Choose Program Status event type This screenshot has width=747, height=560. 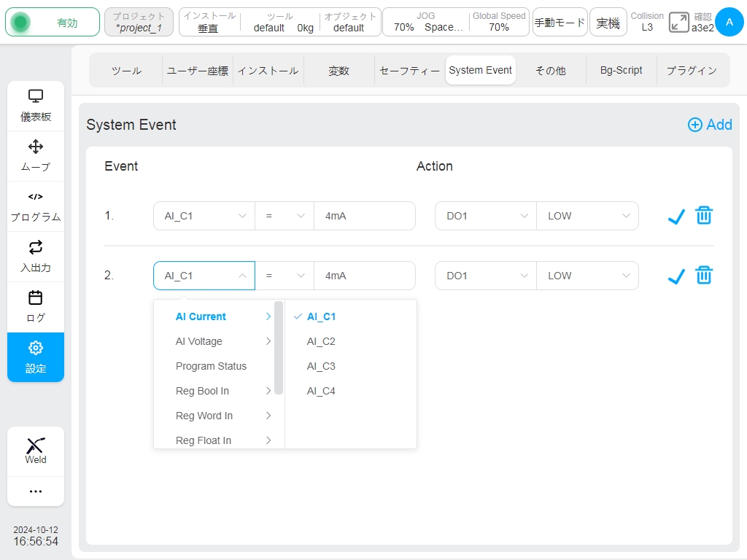click(219, 366)
